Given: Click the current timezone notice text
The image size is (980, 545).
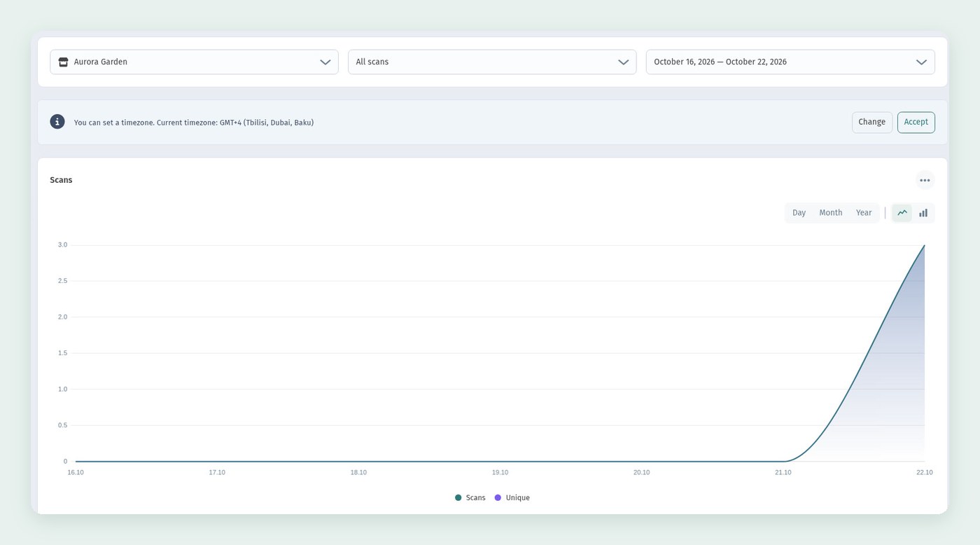Looking at the screenshot, I should tap(194, 123).
